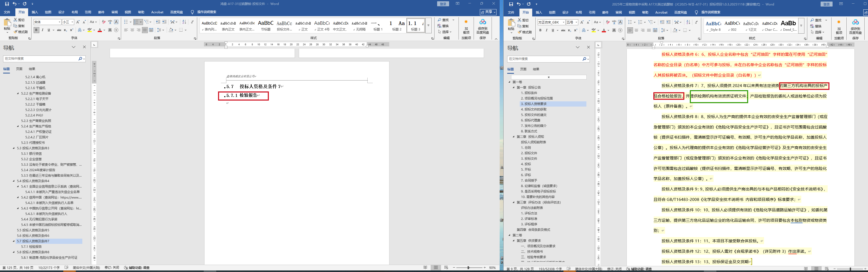Center-align text using the right window's ribbon

click(636, 30)
